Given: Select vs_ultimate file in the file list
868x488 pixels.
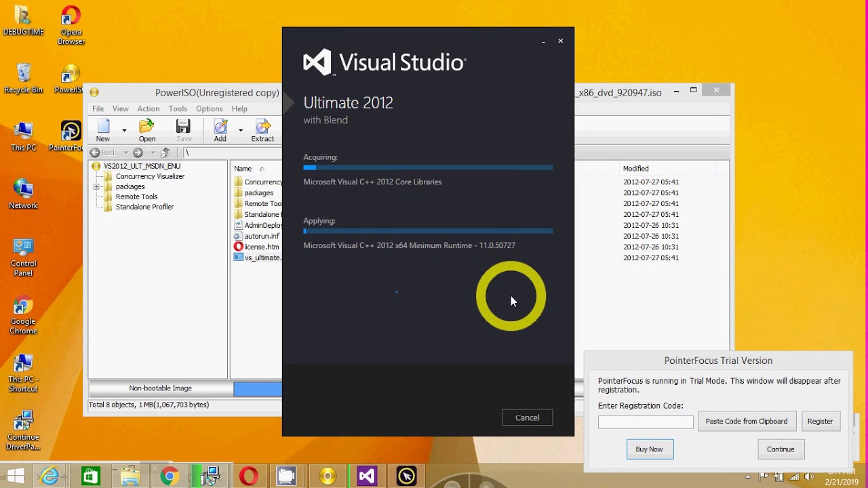Looking at the screenshot, I should point(258,258).
